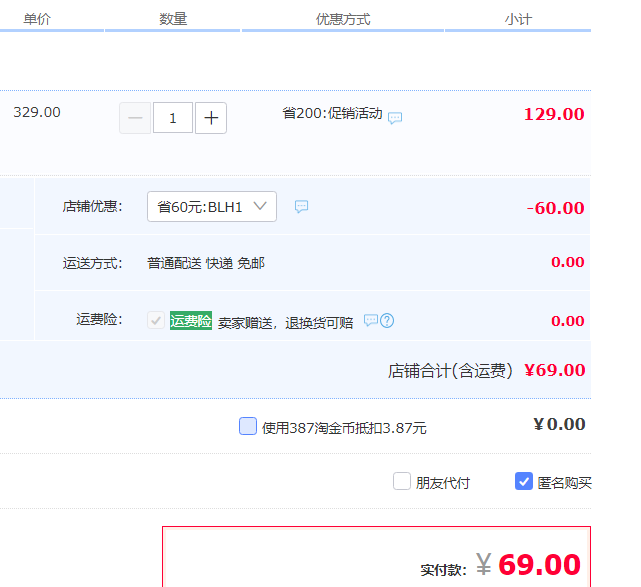Click the quantity input field
This screenshot has width=641, height=587.
pos(173,118)
